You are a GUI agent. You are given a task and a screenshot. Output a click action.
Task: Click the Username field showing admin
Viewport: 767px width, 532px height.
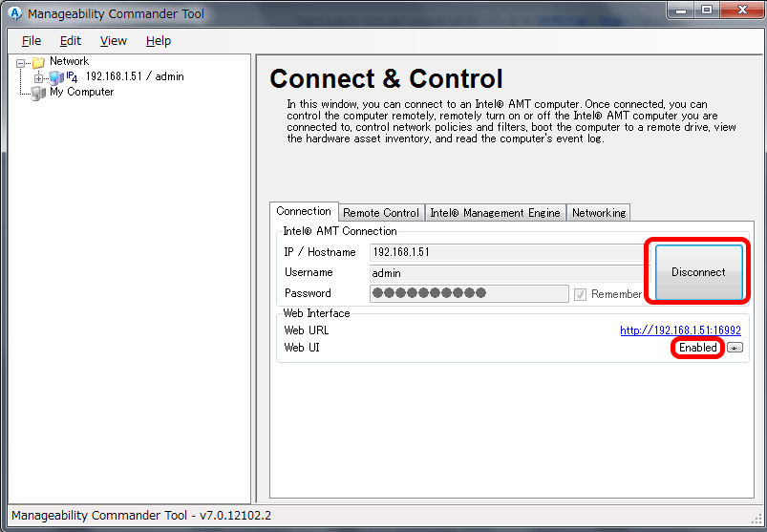click(x=509, y=273)
